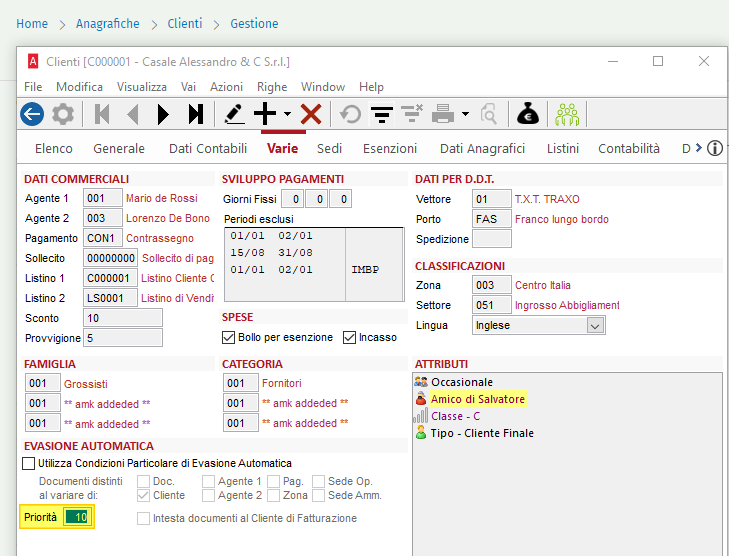Screen dimensions: 729x556
Task: Go to the first record icon
Action: click(x=102, y=114)
